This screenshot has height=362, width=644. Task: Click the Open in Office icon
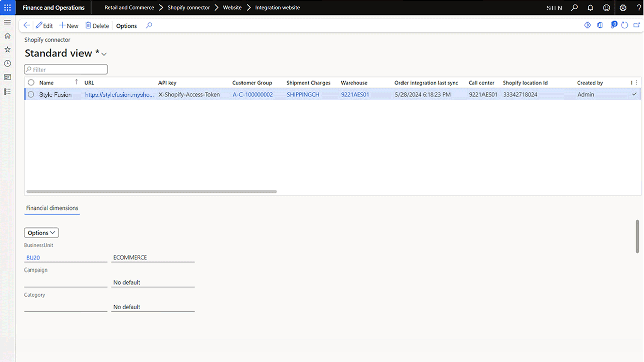(x=600, y=25)
